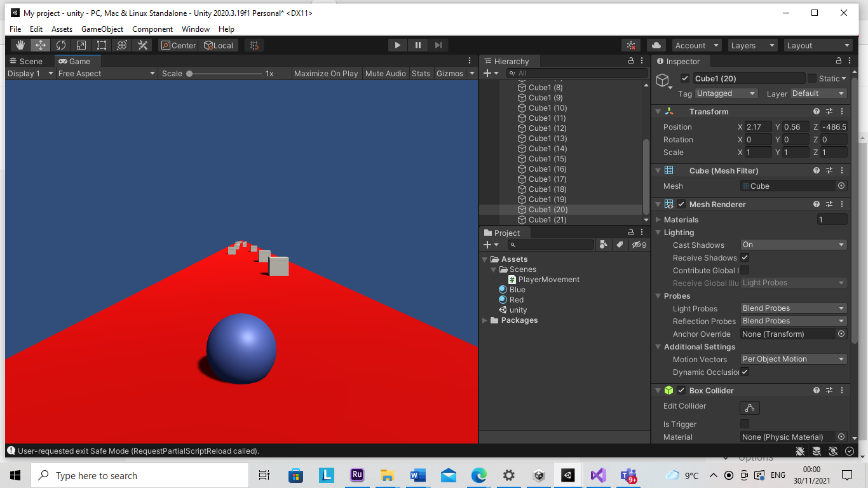
Task: Open Transform component help icon
Action: [x=817, y=111]
